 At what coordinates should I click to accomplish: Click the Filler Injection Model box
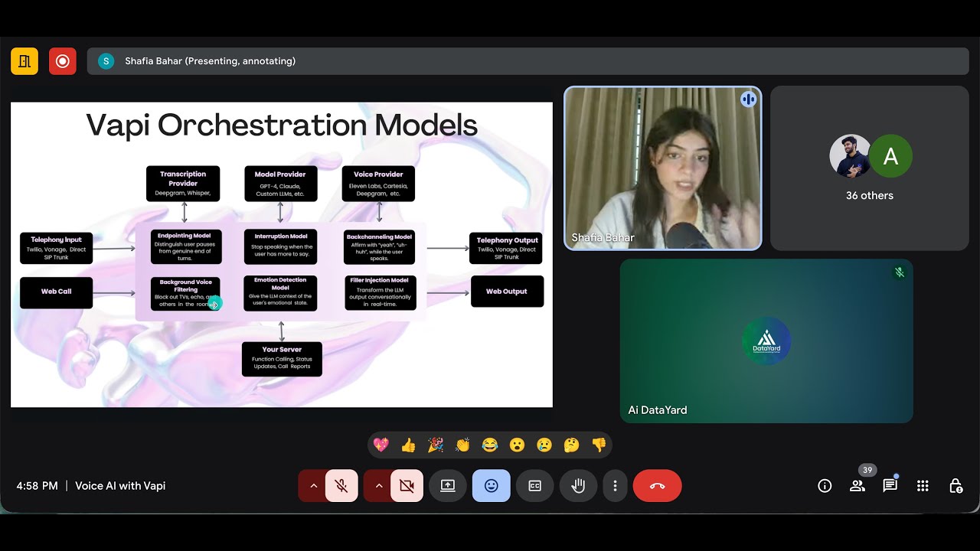point(381,292)
